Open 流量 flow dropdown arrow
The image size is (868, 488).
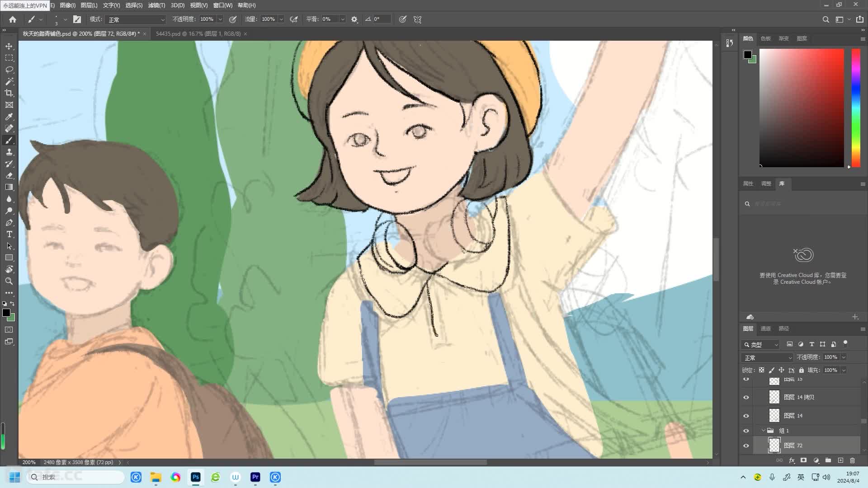tap(281, 19)
